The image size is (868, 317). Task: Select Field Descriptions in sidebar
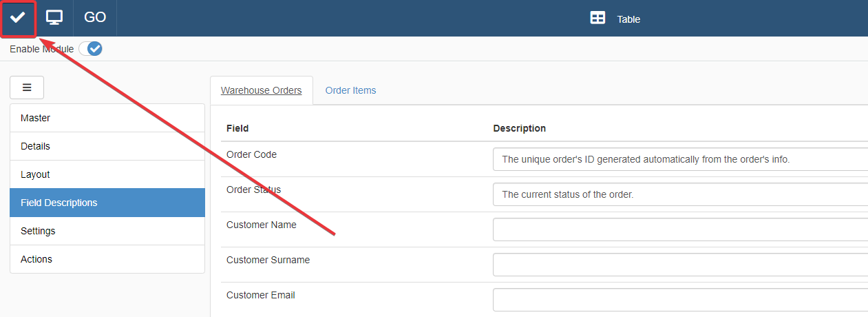point(107,203)
